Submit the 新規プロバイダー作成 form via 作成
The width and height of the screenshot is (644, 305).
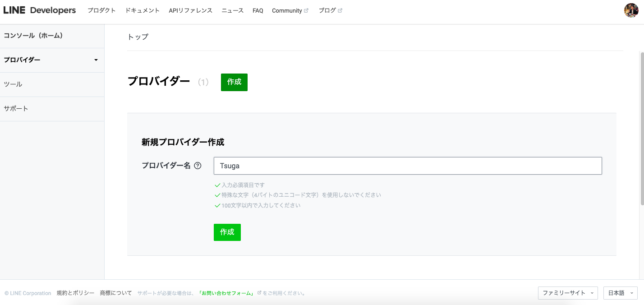click(x=227, y=232)
